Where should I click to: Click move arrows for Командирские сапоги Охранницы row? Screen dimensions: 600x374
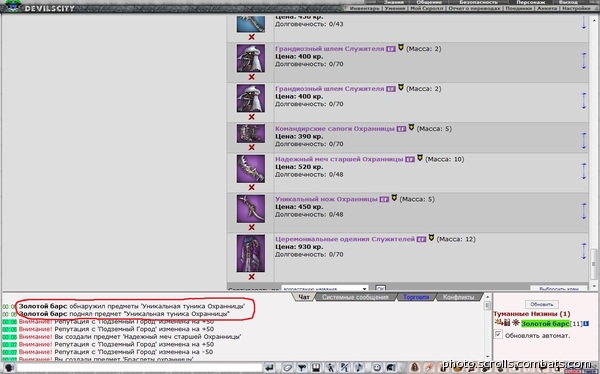[x=584, y=141]
